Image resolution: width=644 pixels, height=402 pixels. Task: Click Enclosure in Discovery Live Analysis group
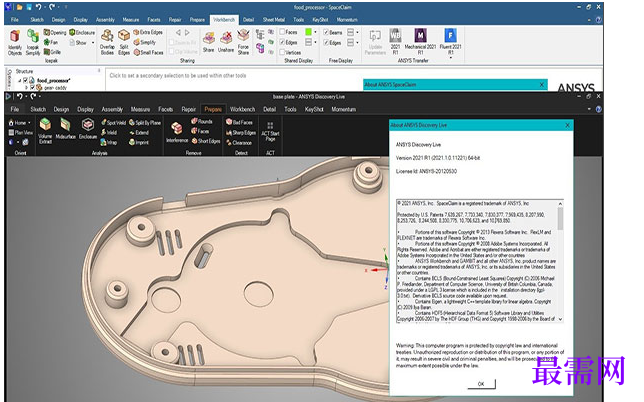pos(87,129)
